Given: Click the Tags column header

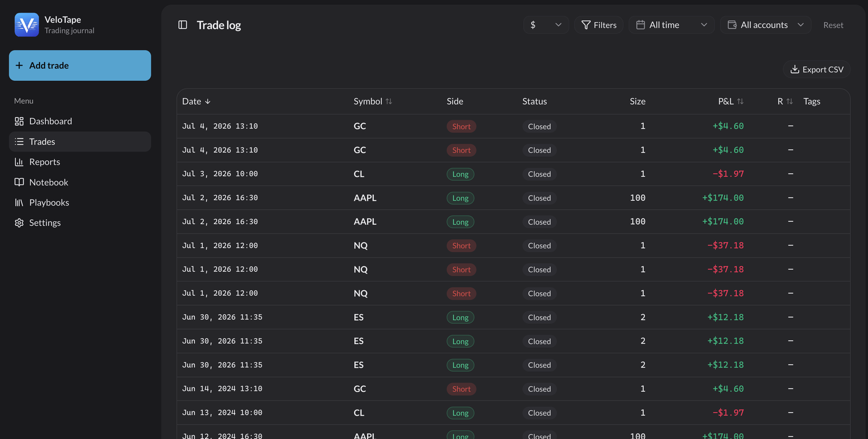Looking at the screenshot, I should pyautogui.click(x=812, y=101).
